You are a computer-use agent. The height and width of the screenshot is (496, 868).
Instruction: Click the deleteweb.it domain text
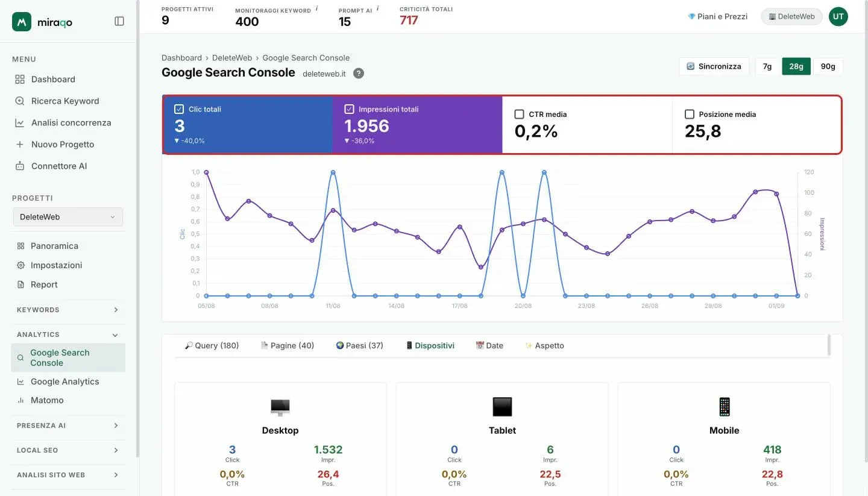(x=324, y=74)
